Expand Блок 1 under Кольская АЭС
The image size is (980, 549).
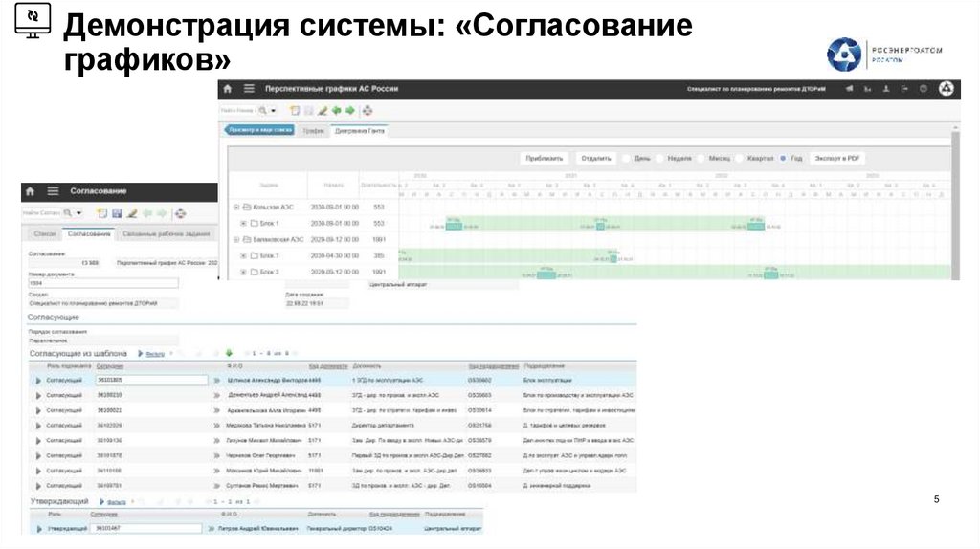244,223
